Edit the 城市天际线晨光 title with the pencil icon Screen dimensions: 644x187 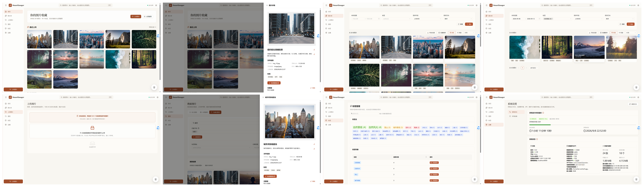(314, 144)
